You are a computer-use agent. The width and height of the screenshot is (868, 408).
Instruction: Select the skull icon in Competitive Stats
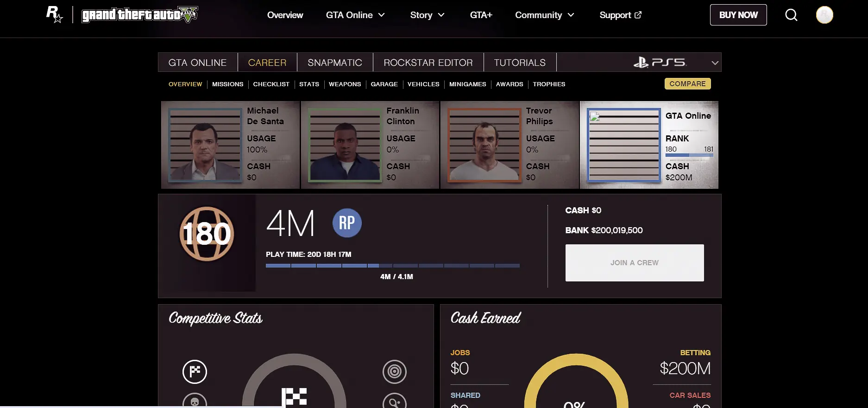tap(195, 402)
